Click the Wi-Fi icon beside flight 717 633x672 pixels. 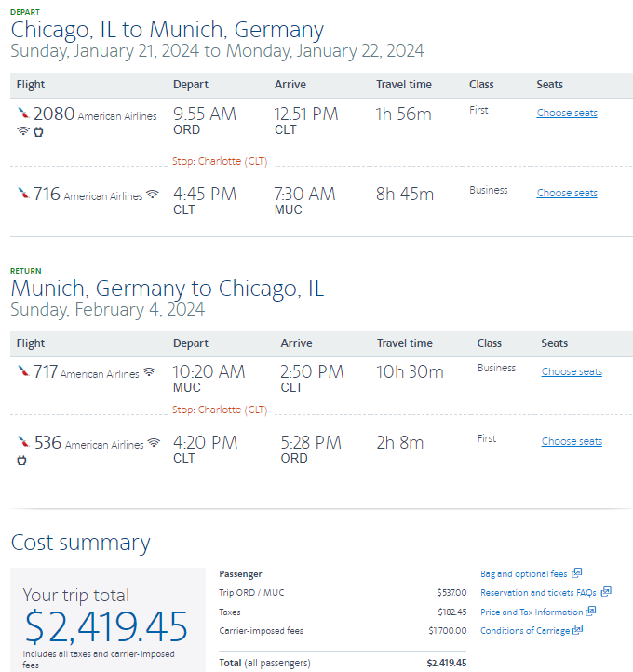click(148, 372)
